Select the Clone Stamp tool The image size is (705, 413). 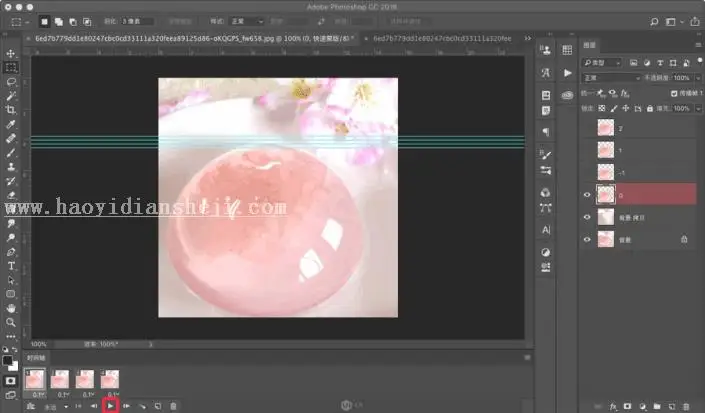[x=11, y=167]
